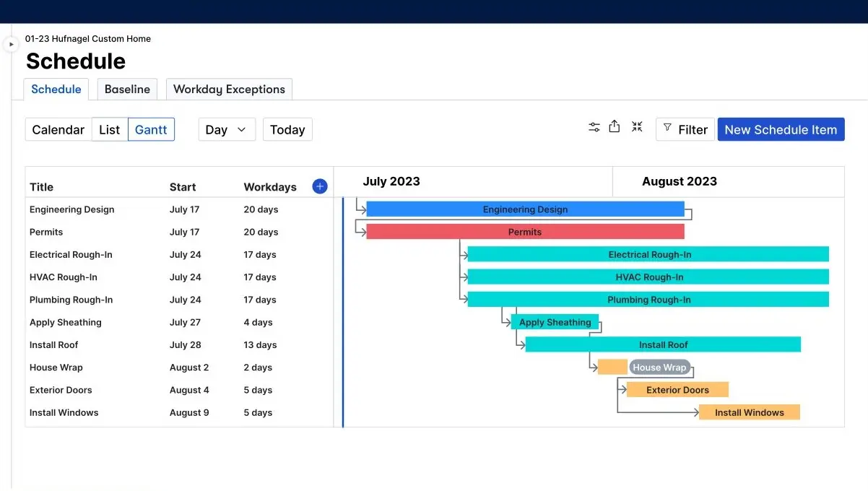Switch to the Baseline tab
Image resolution: width=868 pixels, height=491 pixels.
click(127, 89)
